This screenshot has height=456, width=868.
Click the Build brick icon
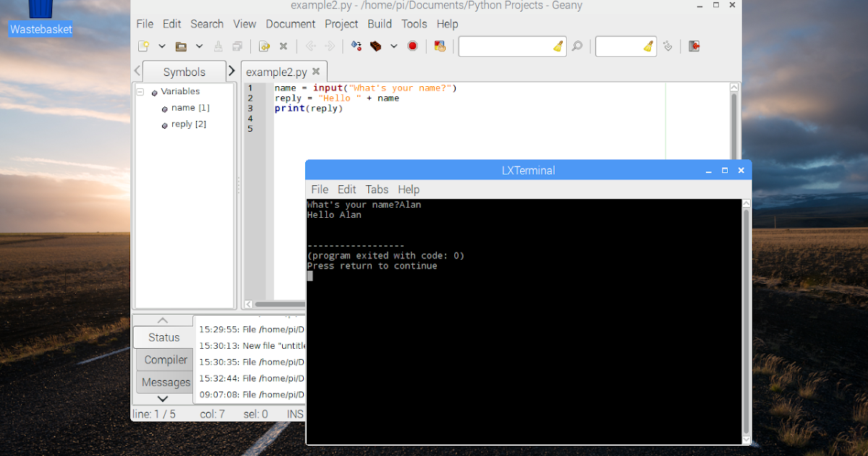click(x=375, y=46)
